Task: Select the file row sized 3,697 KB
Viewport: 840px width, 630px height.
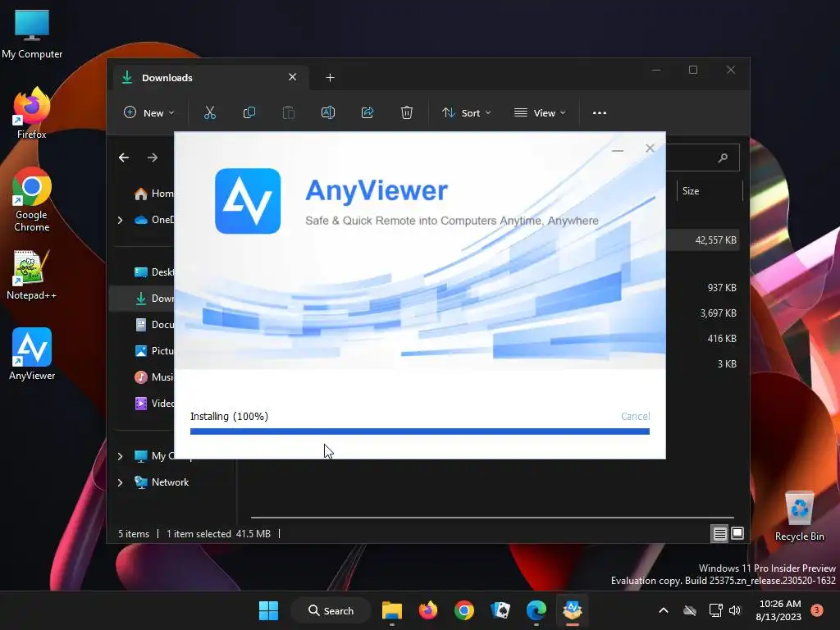Action: click(703, 313)
